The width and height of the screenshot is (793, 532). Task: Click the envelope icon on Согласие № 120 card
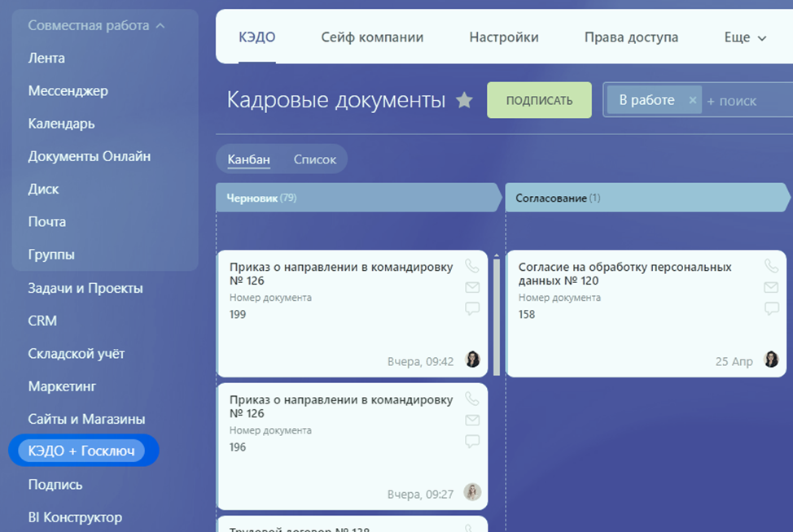[772, 286]
